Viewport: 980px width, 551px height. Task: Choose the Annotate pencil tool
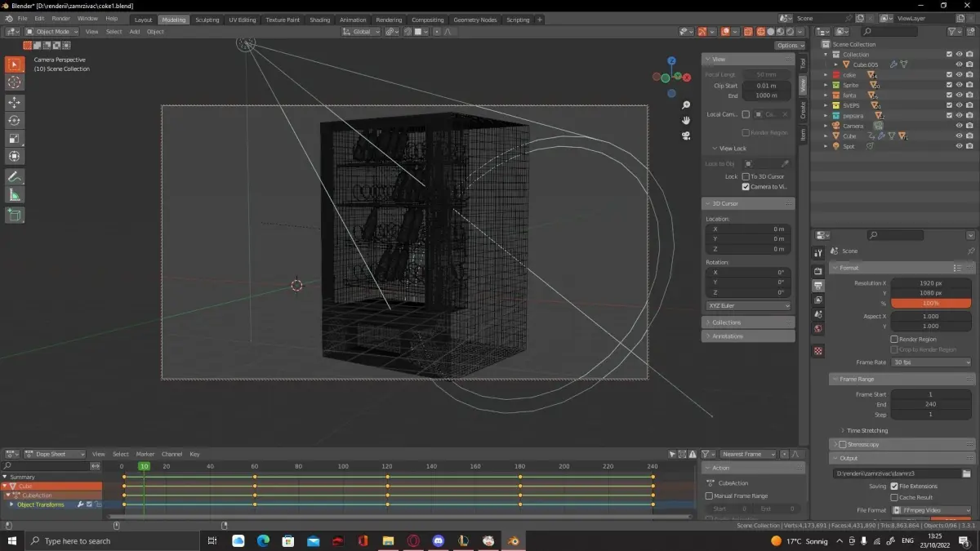15,176
